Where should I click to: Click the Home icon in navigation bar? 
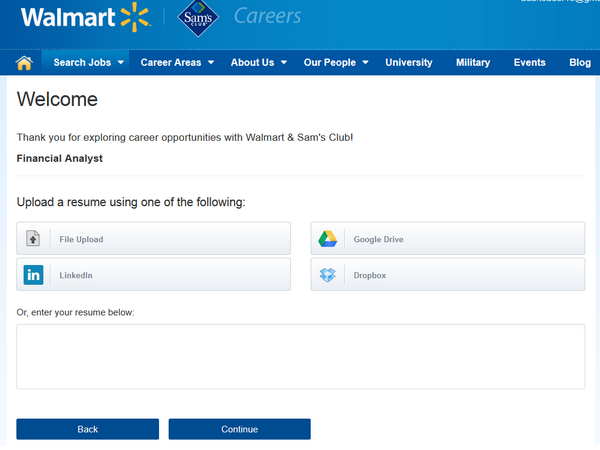click(x=25, y=62)
